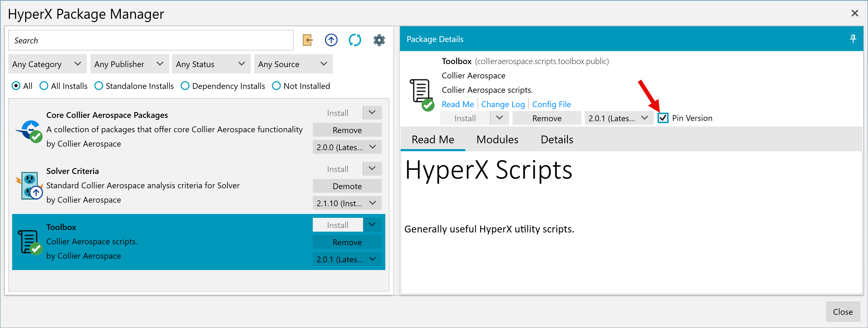
Task: Click 'A collection of packages' description text
Action: tap(174, 129)
